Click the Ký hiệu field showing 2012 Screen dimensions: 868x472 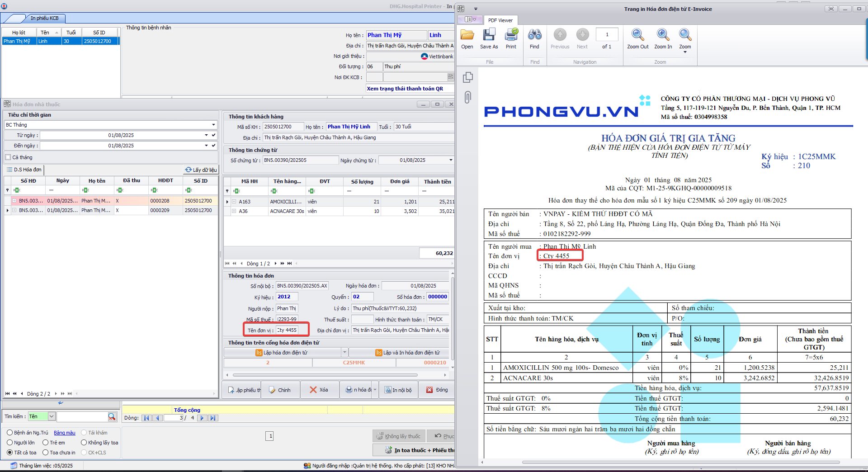coord(287,297)
